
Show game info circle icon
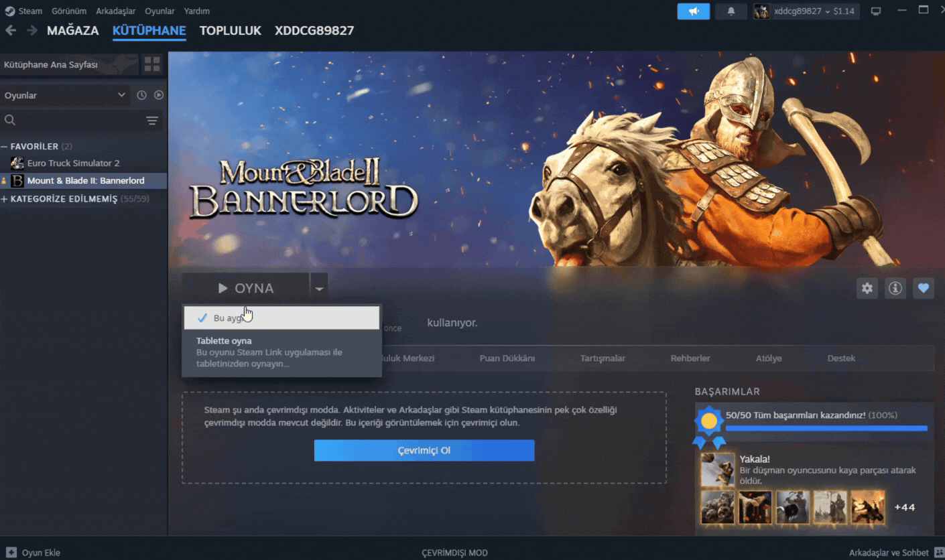(895, 288)
